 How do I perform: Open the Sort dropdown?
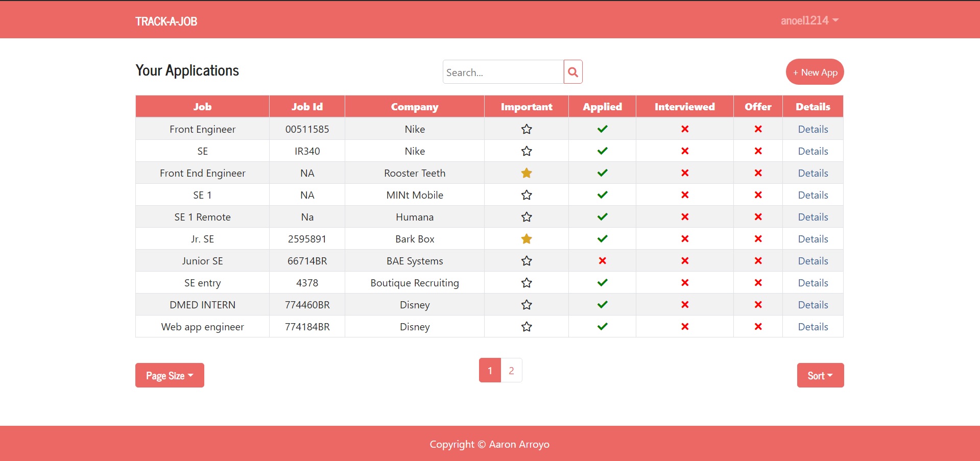(x=820, y=375)
